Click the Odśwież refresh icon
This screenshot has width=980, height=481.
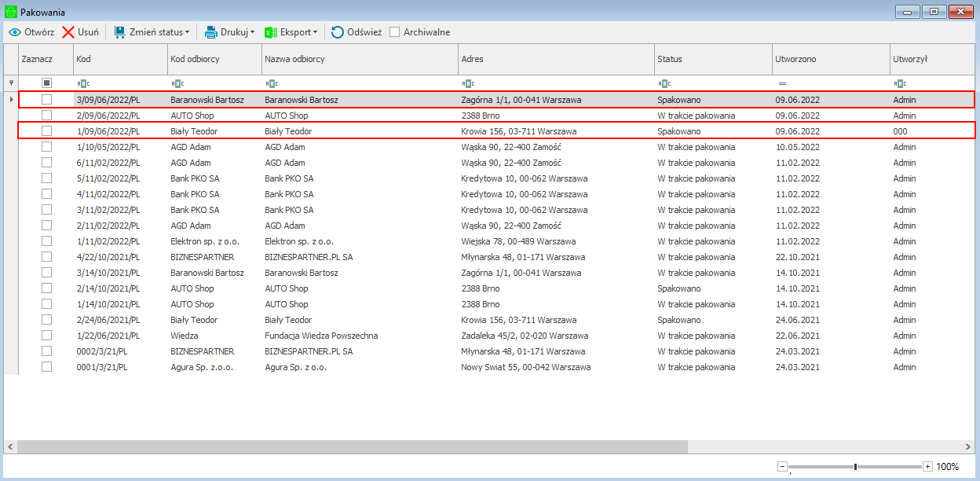tap(337, 32)
